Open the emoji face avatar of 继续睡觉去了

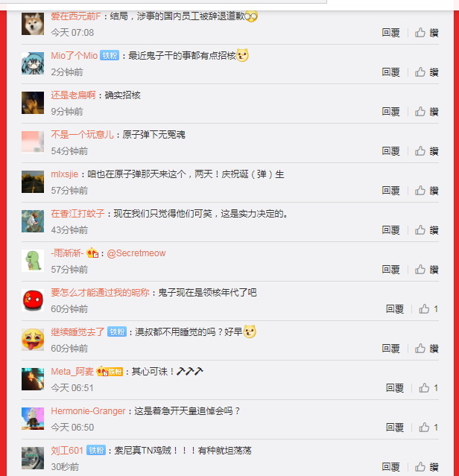[33, 340]
